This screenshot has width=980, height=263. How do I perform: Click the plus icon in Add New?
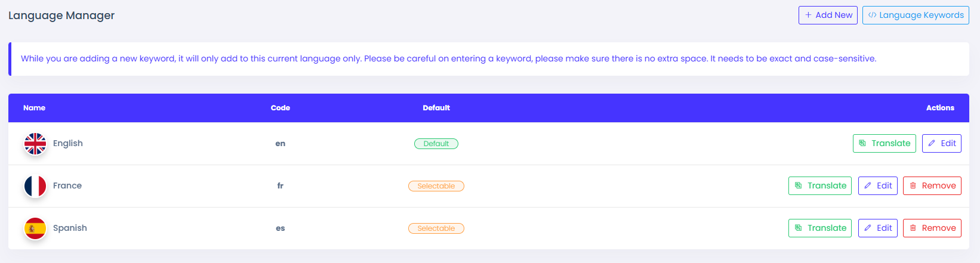[x=808, y=15]
